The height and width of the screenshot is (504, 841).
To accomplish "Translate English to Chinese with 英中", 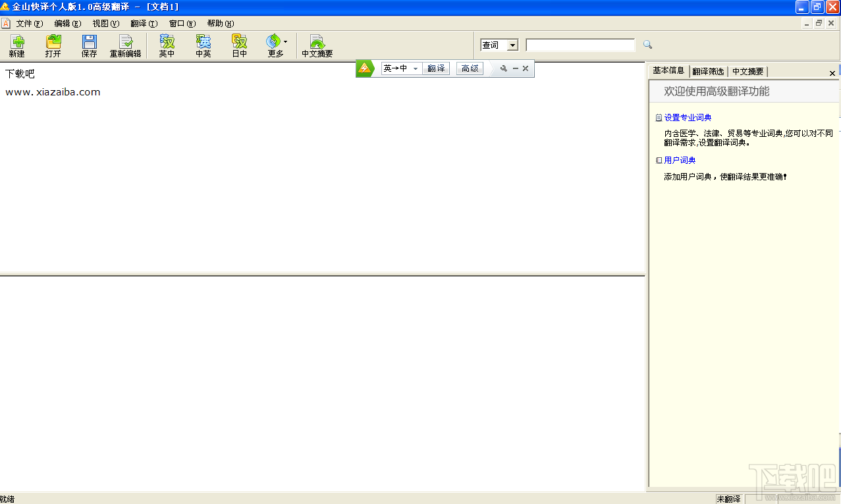I will [x=167, y=46].
